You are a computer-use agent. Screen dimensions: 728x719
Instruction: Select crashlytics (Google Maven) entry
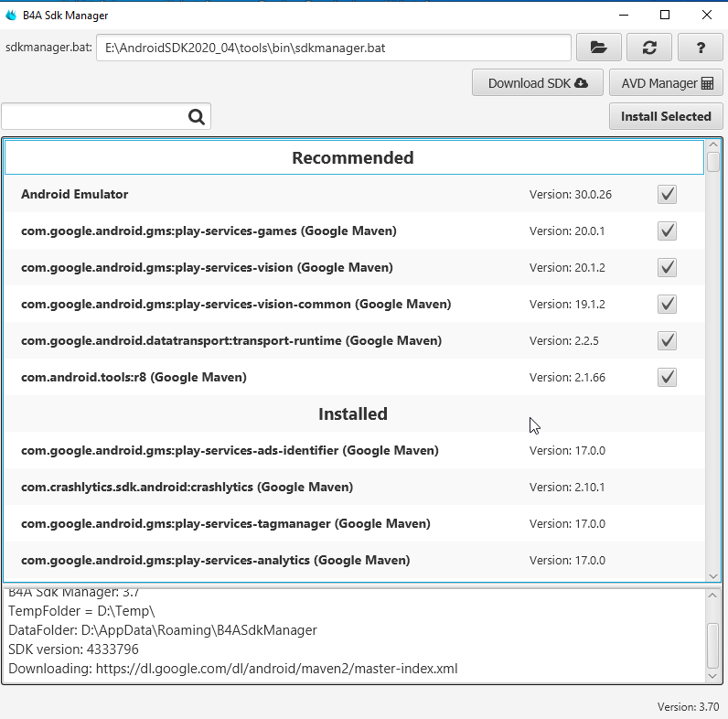click(x=187, y=488)
